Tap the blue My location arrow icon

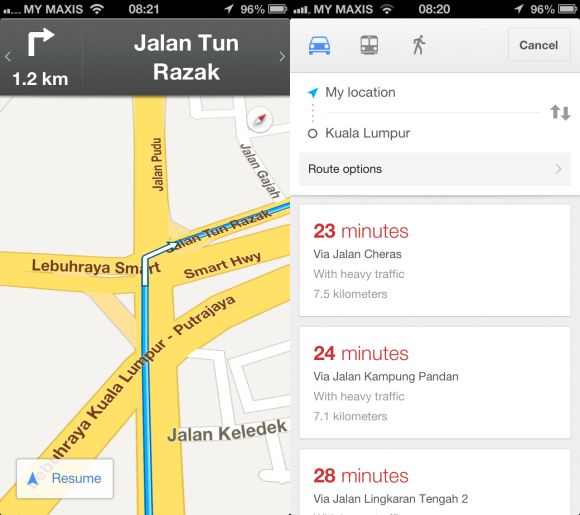tap(313, 92)
